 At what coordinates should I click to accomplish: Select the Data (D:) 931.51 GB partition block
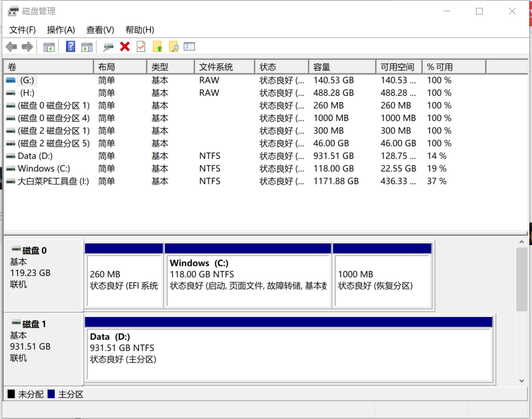click(x=289, y=349)
